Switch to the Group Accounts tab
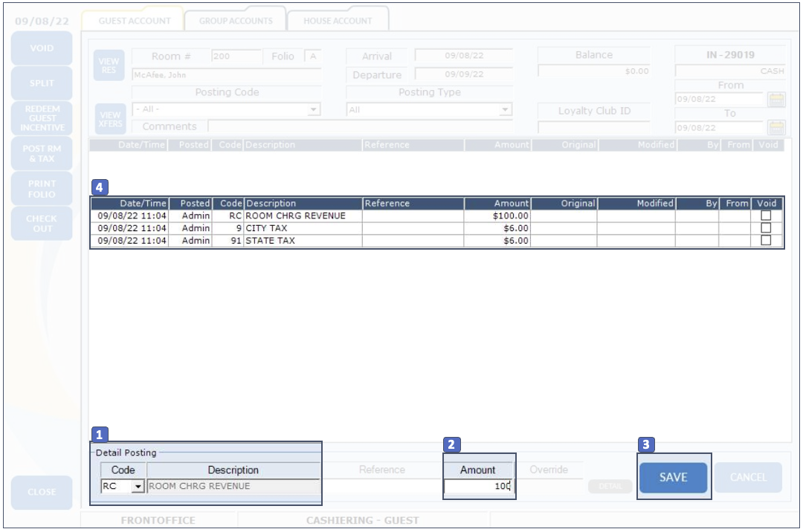 pos(236,21)
